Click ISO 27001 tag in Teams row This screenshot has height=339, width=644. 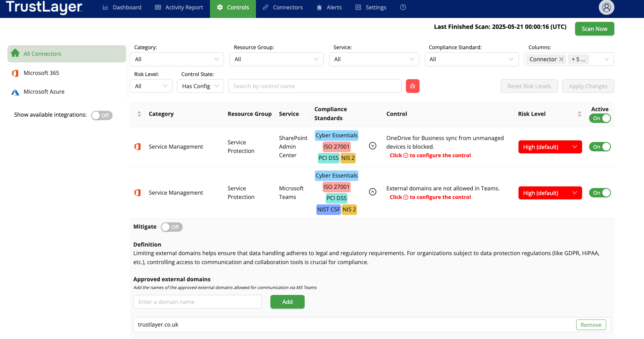[x=337, y=187]
